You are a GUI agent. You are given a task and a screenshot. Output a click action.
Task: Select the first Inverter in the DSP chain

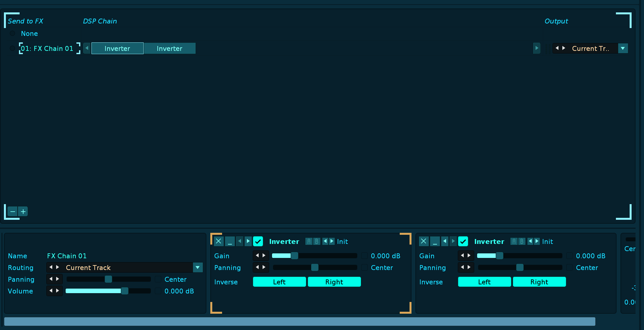pos(117,48)
